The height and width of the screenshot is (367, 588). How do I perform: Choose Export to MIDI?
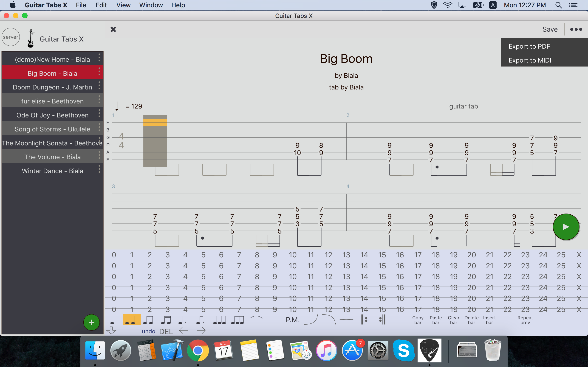tap(530, 60)
